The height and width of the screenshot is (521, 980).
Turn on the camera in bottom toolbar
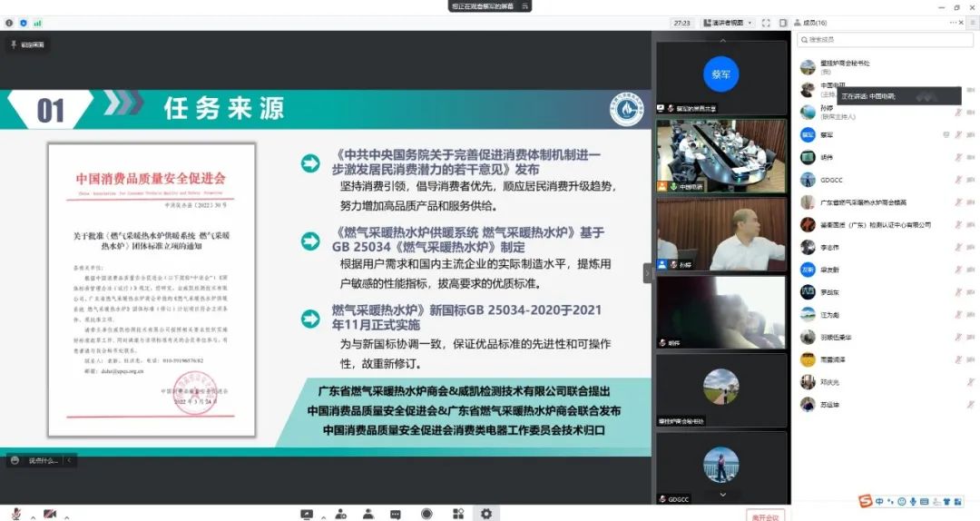(x=50, y=514)
